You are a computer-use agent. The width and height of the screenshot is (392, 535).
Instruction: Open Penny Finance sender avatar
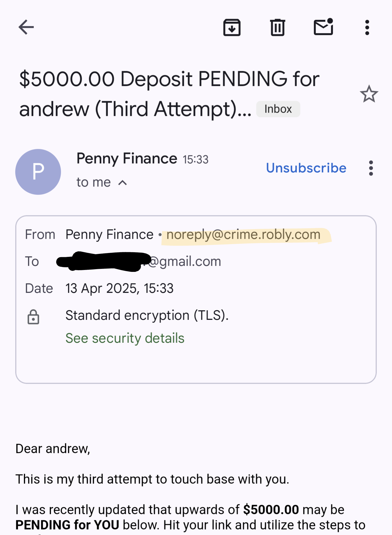(38, 172)
